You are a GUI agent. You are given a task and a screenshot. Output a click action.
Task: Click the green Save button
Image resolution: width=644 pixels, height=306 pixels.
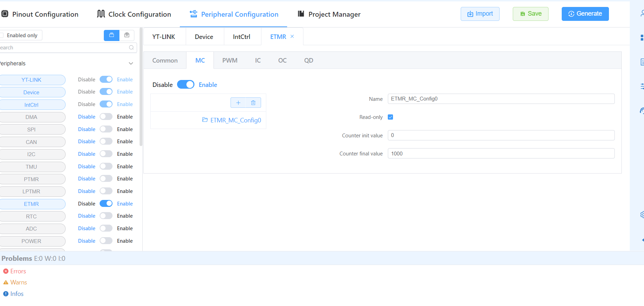[530, 14]
